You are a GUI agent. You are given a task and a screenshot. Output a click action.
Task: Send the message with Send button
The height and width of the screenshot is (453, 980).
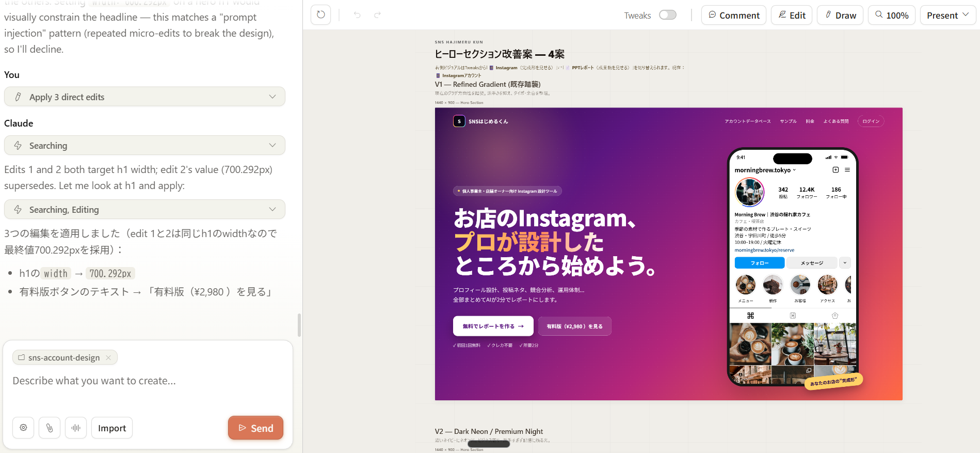pos(255,428)
